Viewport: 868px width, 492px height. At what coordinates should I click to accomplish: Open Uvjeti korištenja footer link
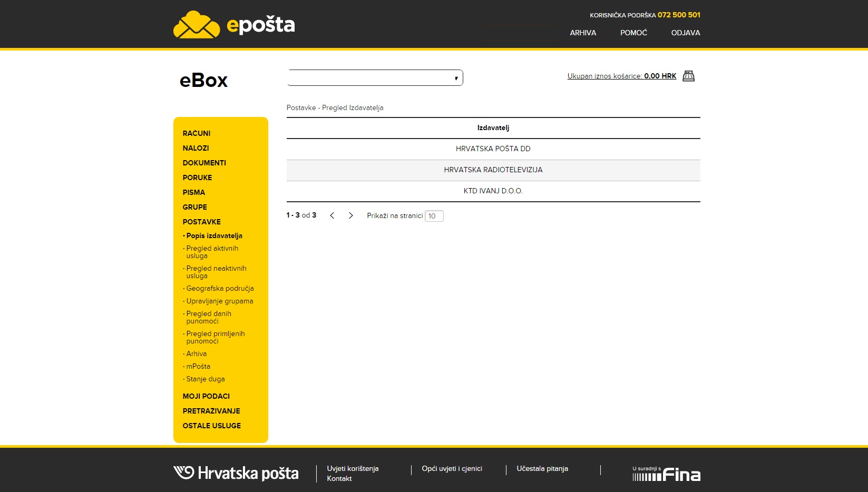(353, 468)
